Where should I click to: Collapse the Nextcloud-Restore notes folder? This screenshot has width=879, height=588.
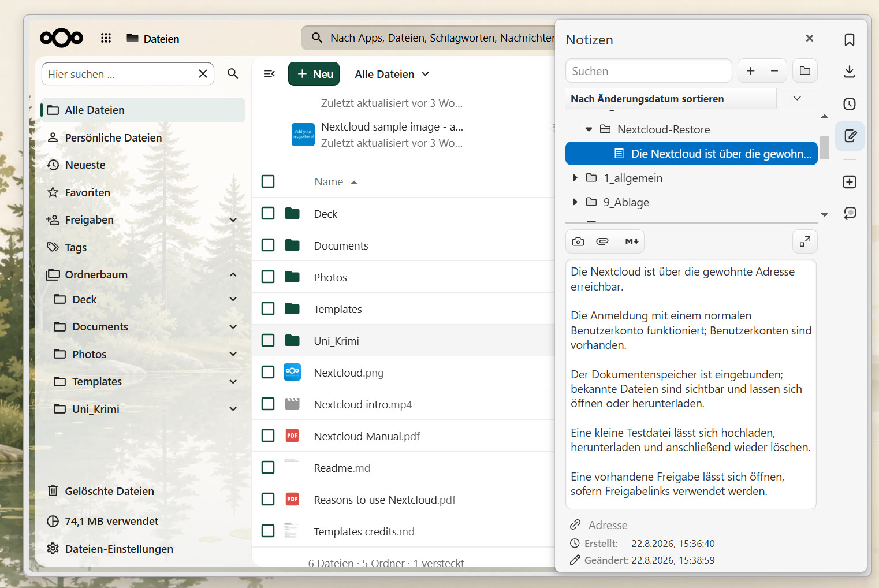(589, 129)
